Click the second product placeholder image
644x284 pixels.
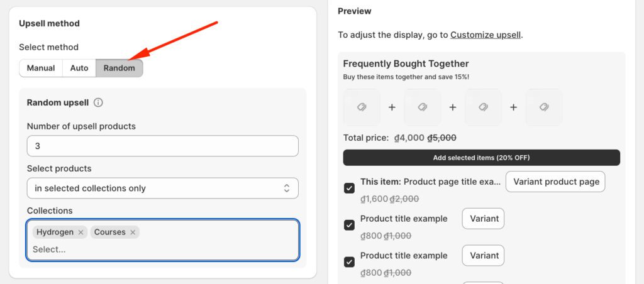tap(422, 107)
